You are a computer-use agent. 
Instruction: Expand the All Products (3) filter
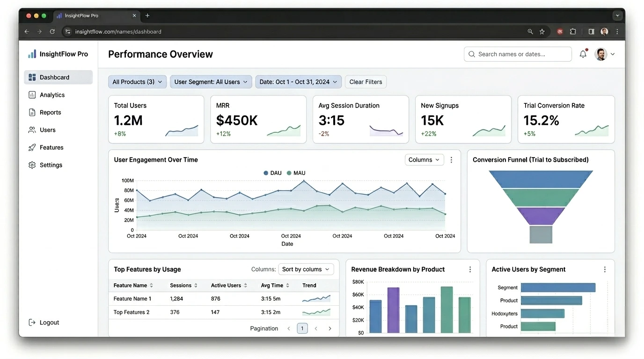[137, 82]
